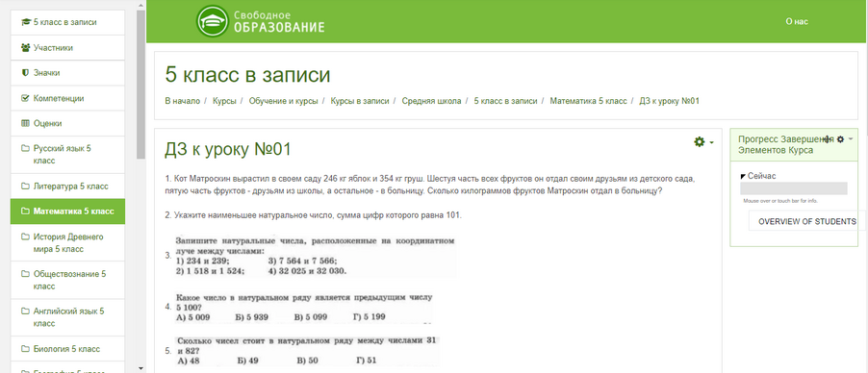Click the folder icon beside История Древнего мира
This screenshot has width=868, height=373.
25,236
